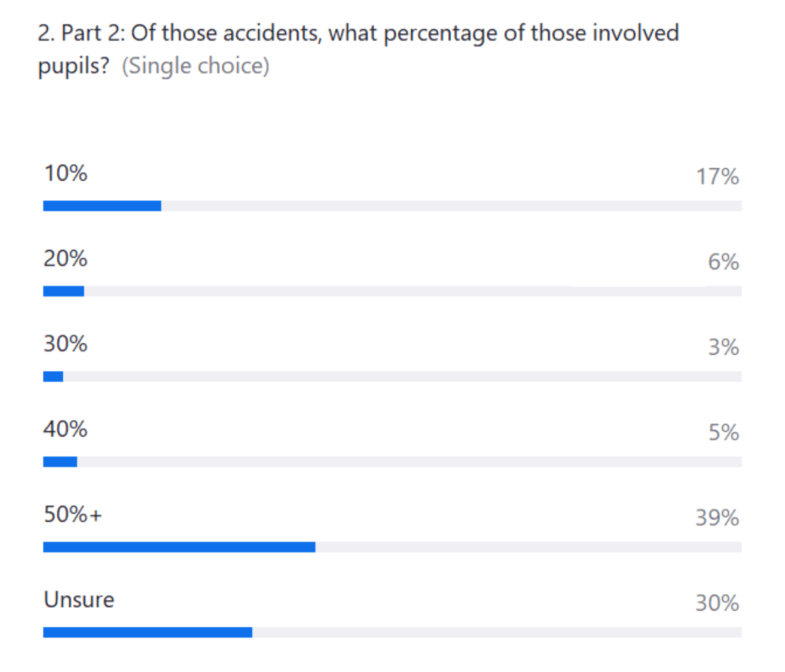
Task: Select the "50%+" answer option label
Action: (x=73, y=514)
